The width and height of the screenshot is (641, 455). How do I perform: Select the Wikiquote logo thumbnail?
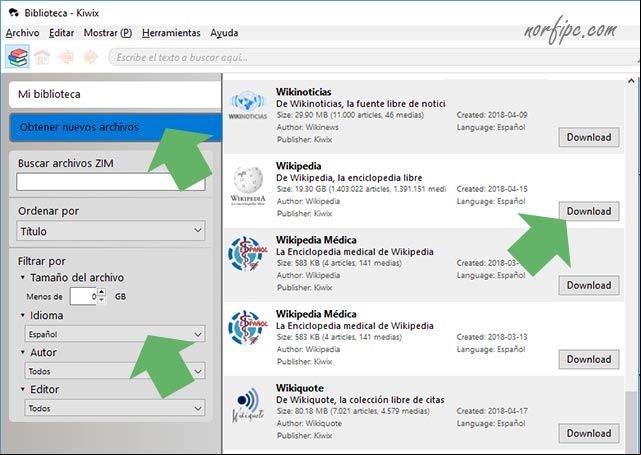click(248, 404)
